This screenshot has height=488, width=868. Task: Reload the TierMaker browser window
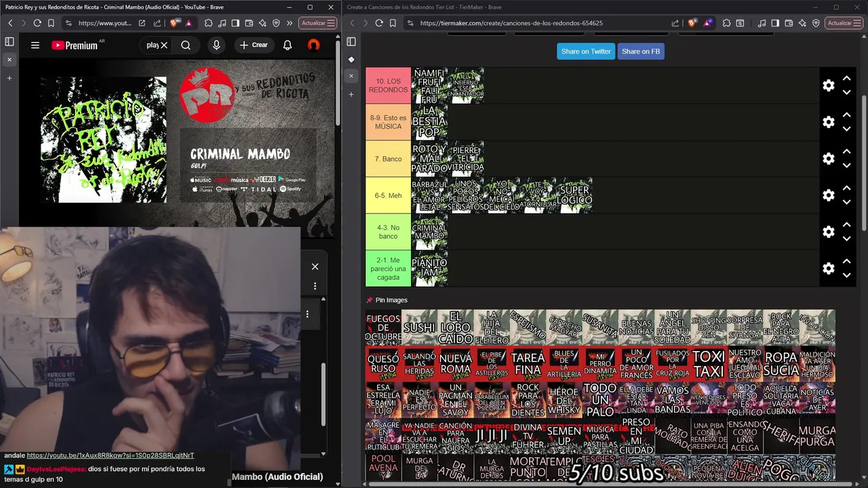click(379, 23)
